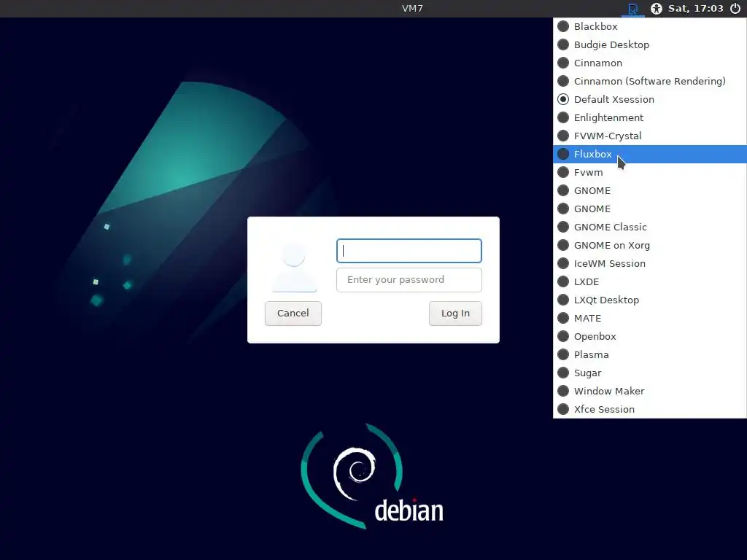
Task: Select the MATE session
Action: pyautogui.click(x=650, y=318)
